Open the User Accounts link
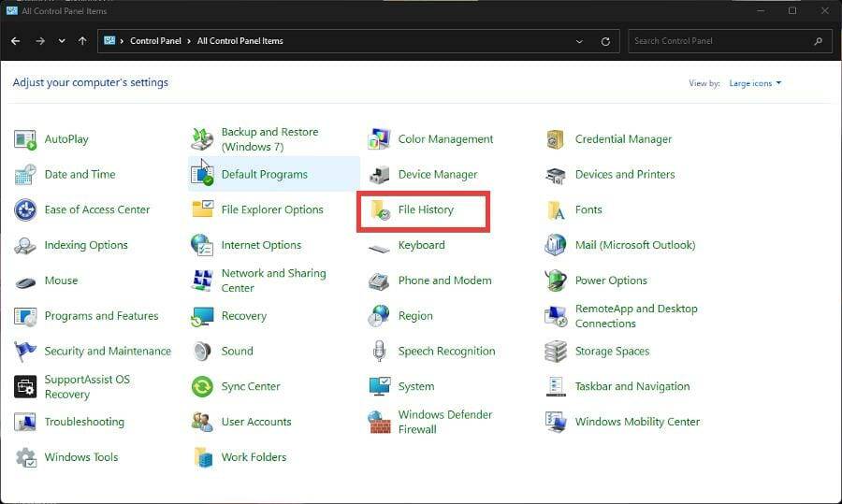 tap(256, 423)
